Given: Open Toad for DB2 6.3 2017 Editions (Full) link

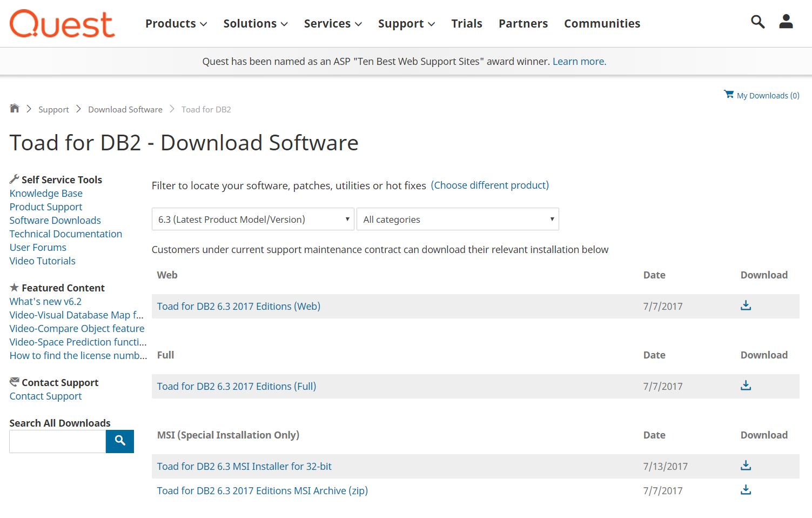Looking at the screenshot, I should (237, 387).
